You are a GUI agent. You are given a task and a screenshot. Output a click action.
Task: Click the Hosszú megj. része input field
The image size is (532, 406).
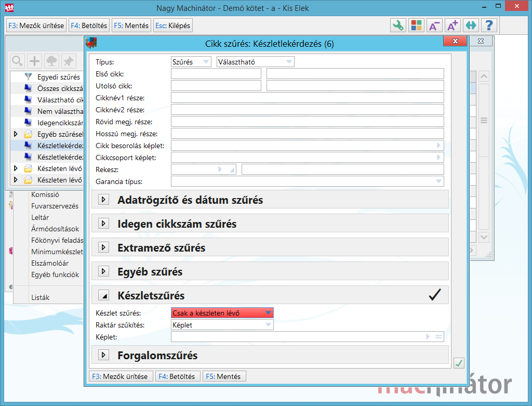click(308, 134)
